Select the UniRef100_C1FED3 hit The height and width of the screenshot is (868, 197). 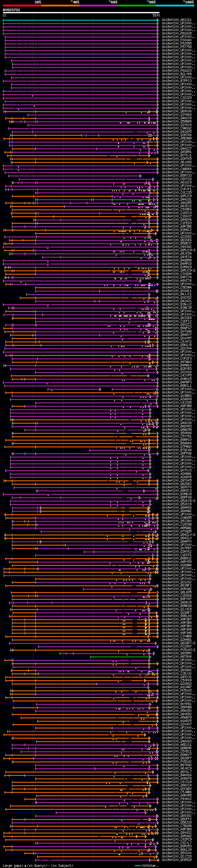pyautogui.click(x=177, y=223)
